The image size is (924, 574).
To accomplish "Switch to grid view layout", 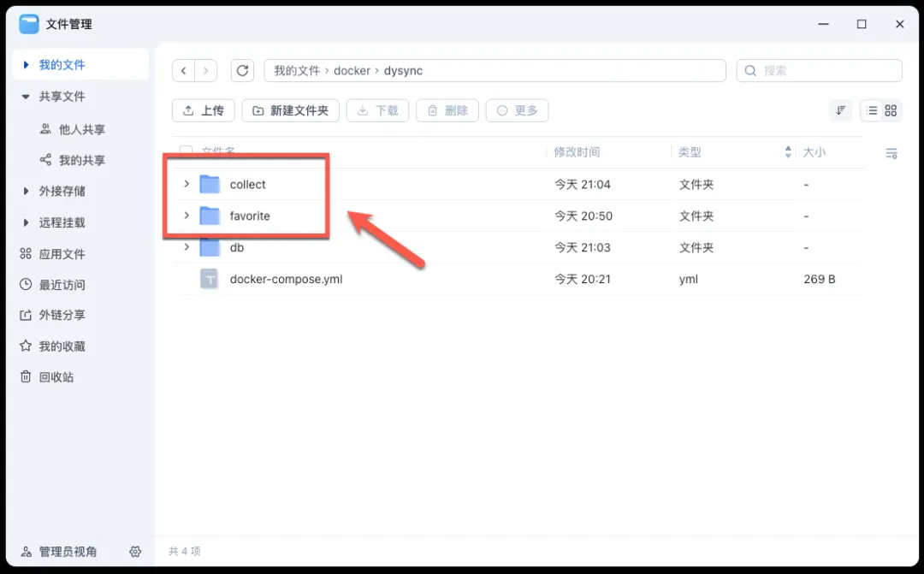I will [891, 110].
